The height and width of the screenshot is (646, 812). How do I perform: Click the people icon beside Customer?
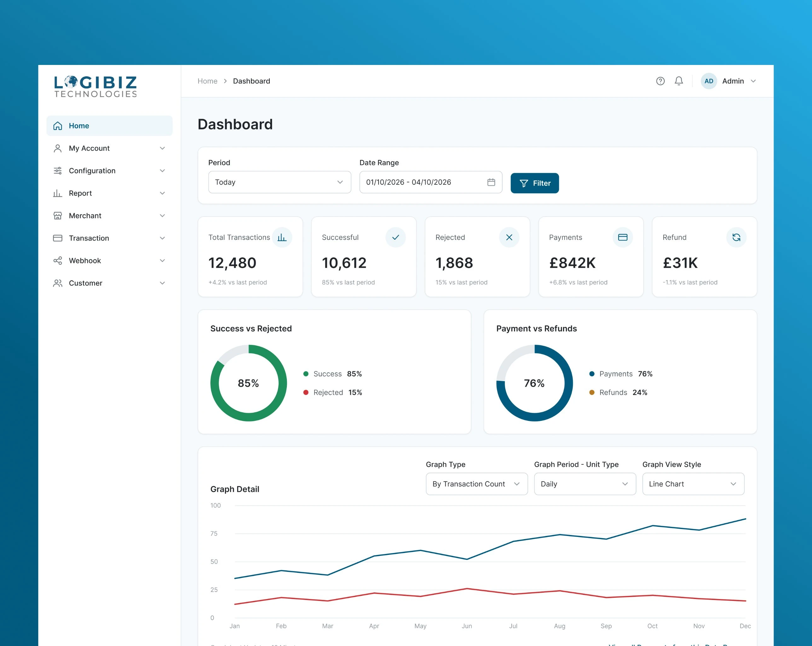pos(58,283)
